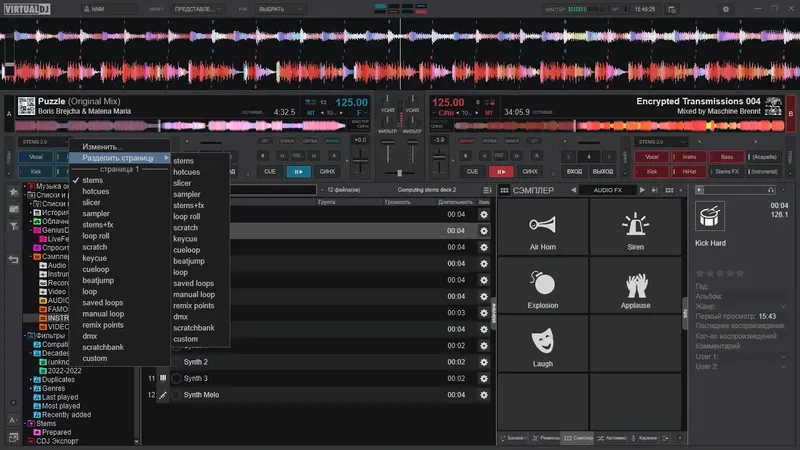Open the sampler grid view icon beside СЭМПЛЕР
Screen dimensions: 800x450
[504, 190]
